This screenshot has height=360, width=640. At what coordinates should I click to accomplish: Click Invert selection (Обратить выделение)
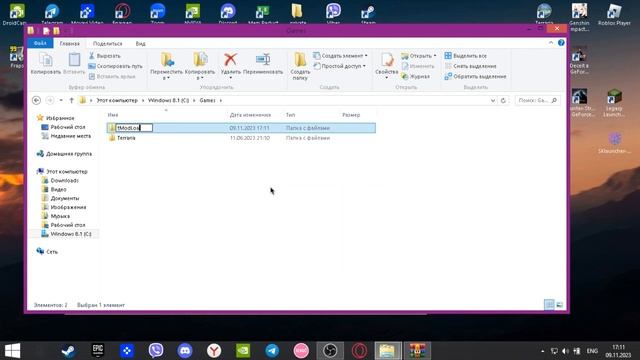tap(476, 76)
